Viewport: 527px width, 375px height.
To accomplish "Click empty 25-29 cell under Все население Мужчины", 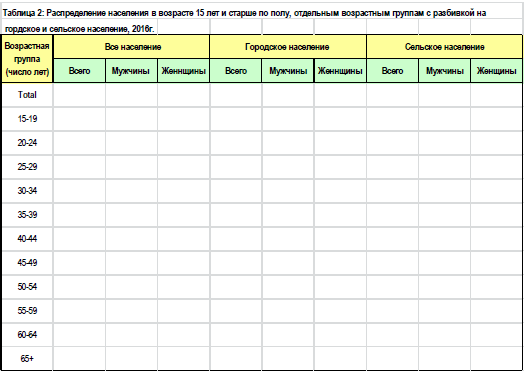I will pos(131,167).
